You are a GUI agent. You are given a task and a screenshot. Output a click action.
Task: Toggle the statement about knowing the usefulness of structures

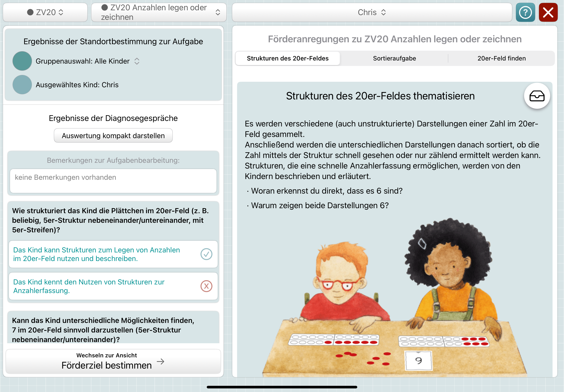click(x=113, y=286)
